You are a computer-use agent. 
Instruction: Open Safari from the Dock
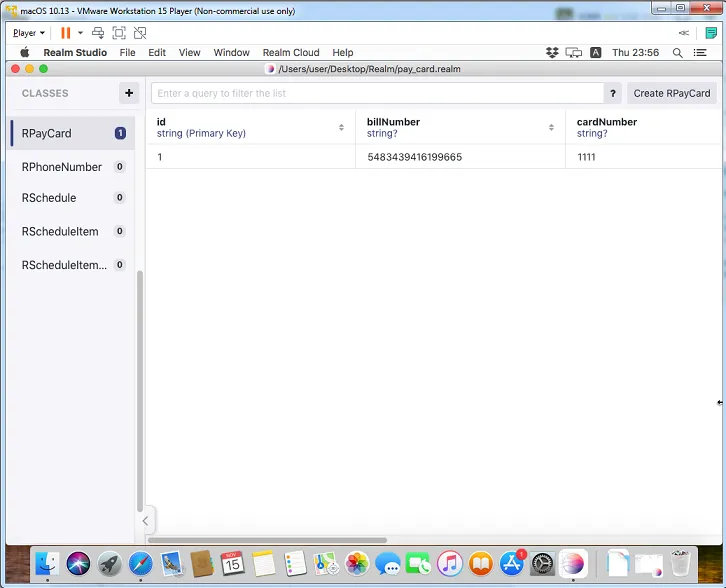[x=140, y=563]
